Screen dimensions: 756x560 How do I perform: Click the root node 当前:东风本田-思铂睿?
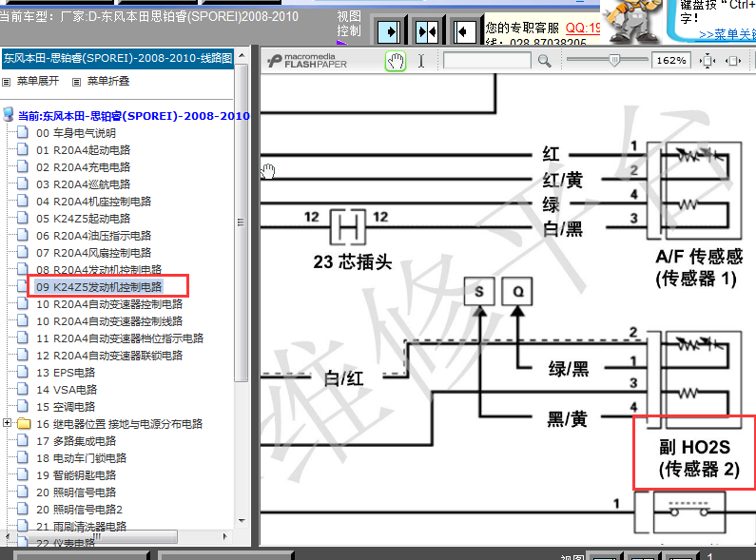(x=133, y=116)
